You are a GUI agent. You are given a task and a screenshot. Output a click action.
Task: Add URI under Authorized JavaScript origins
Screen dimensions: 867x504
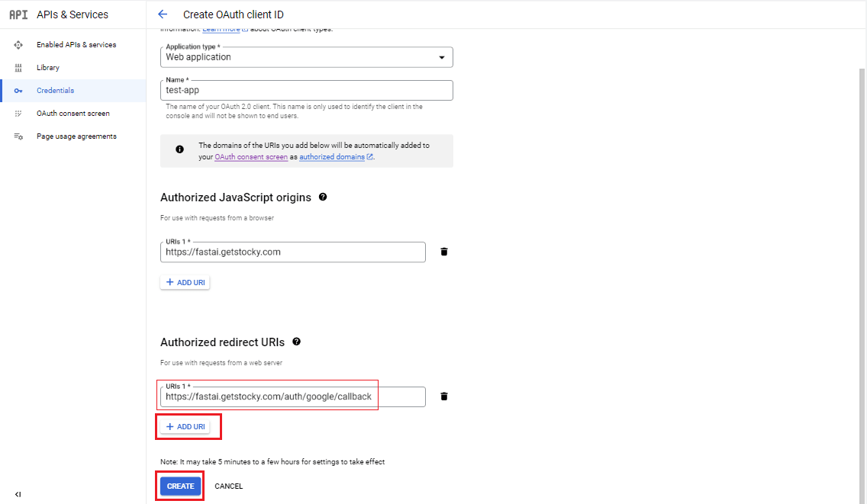(185, 282)
